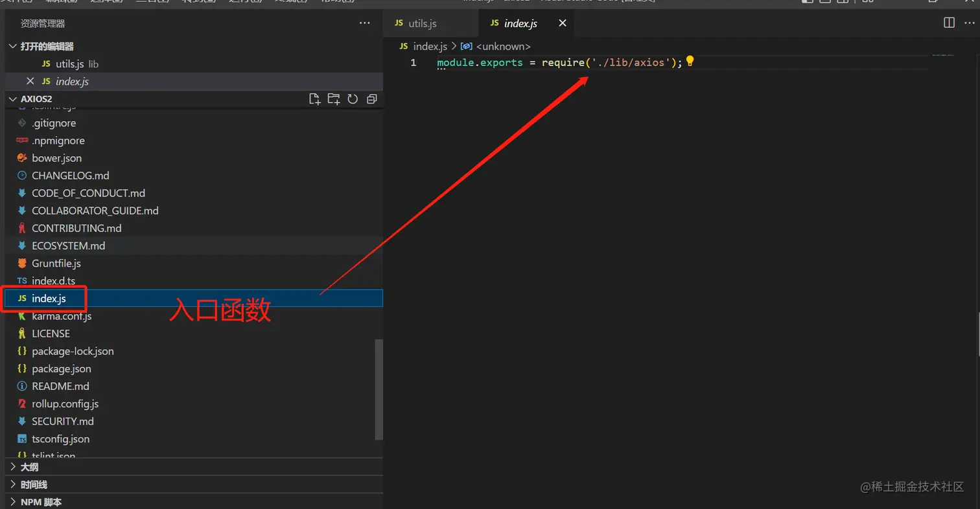
Task: Click the module.exports text in editor
Action: click(480, 63)
